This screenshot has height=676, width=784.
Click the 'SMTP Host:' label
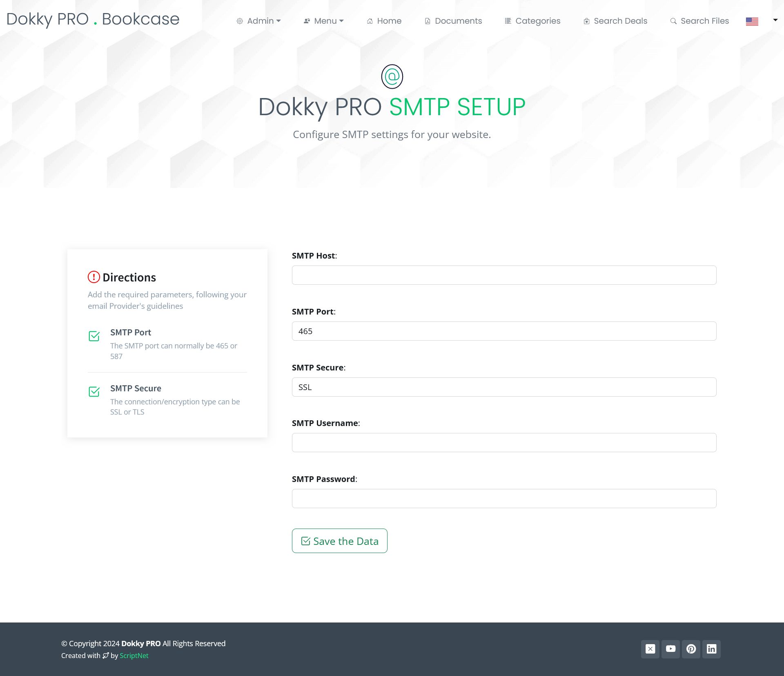314,256
